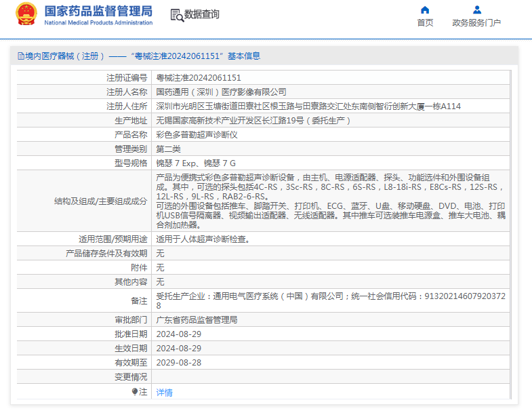Click the 产品名称 label

coord(131,135)
